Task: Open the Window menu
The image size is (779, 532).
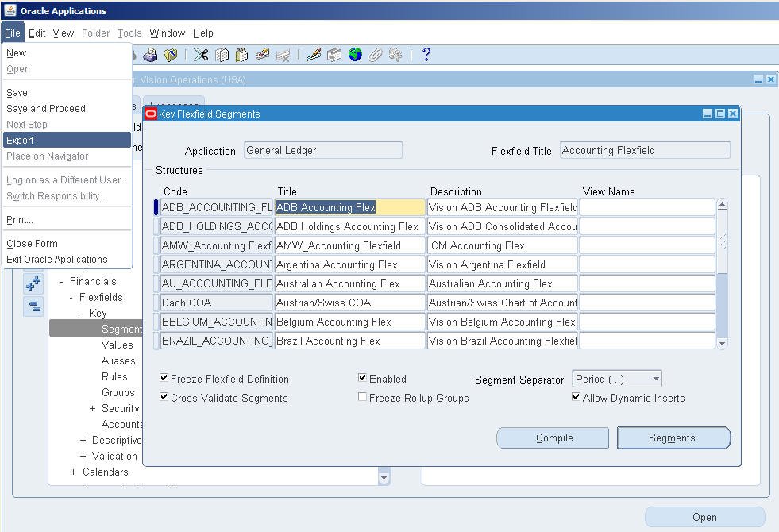Action: (167, 33)
